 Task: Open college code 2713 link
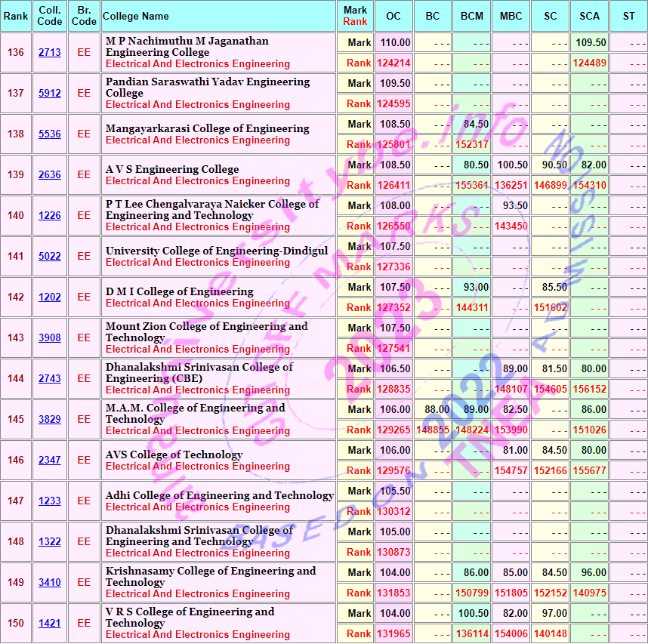[50, 53]
